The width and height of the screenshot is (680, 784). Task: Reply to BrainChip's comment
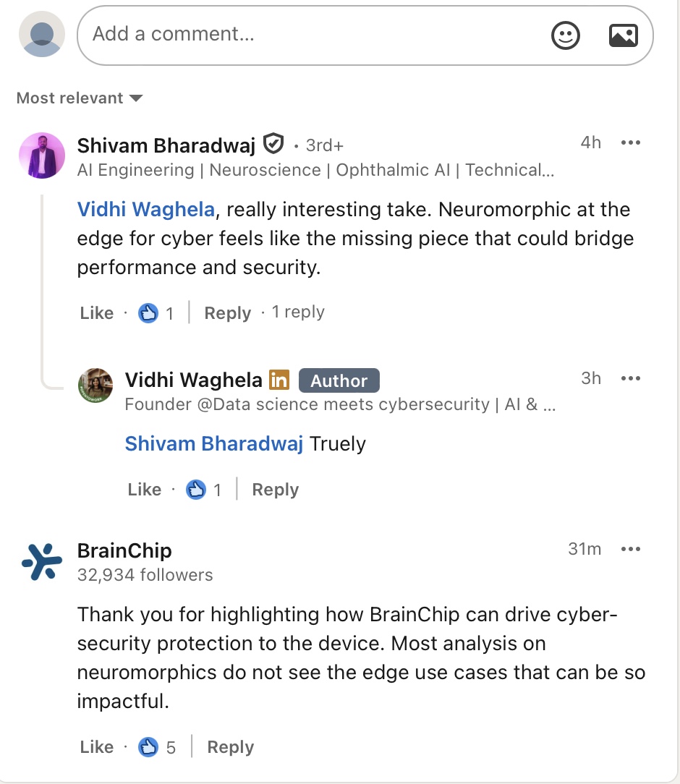click(230, 747)
